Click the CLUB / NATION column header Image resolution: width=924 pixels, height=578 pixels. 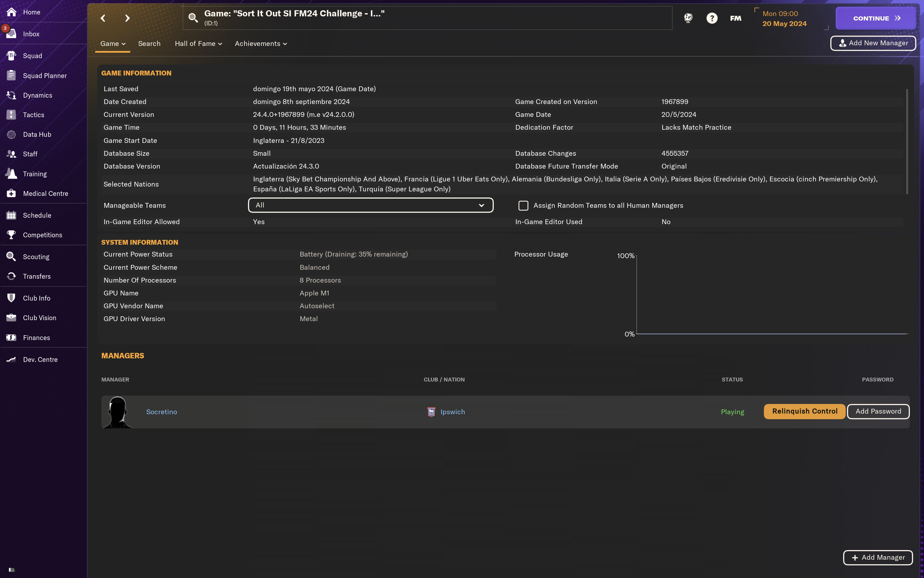444,380
